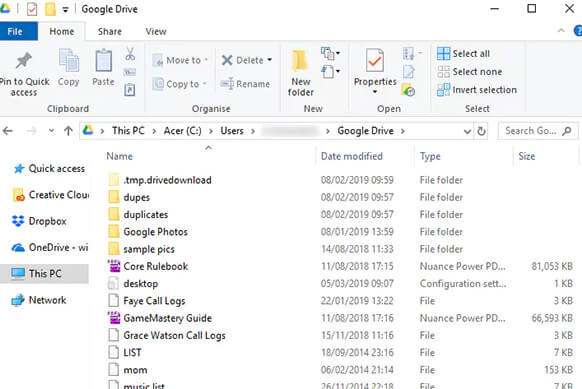Click Select none
The height and width of the screenshot is (389, 582).
coord(470,72)
